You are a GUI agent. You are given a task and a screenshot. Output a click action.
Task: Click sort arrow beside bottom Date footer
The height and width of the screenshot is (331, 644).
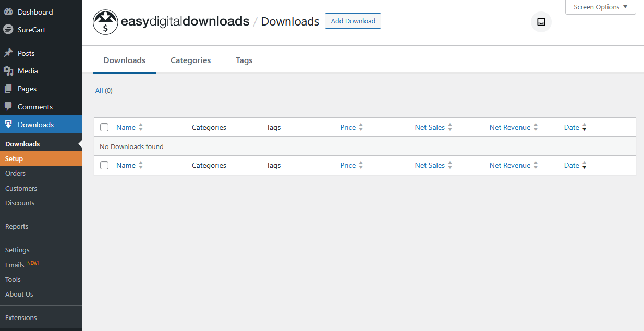pos(584,165)
